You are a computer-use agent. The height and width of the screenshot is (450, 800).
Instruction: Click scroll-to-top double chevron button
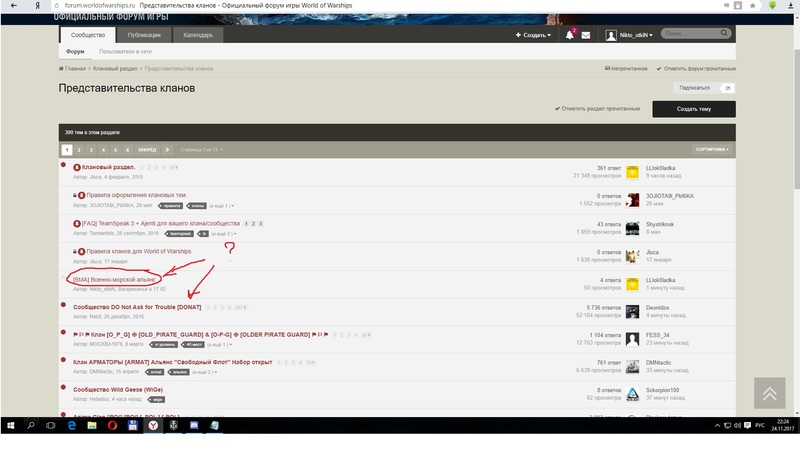coord(769,393)
